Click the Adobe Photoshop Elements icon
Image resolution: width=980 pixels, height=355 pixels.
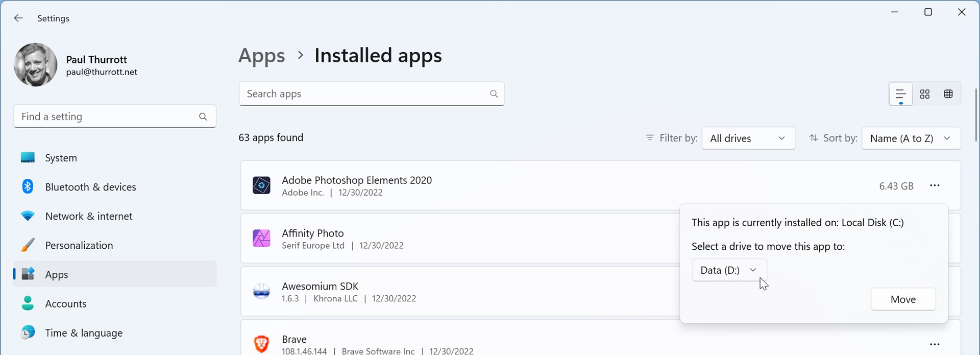click(261, 185)
